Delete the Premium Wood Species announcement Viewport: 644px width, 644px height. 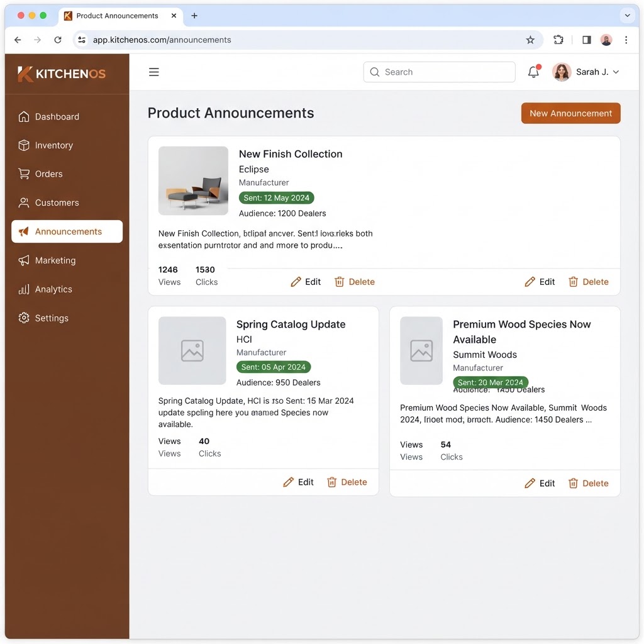(x=589, y=484)
